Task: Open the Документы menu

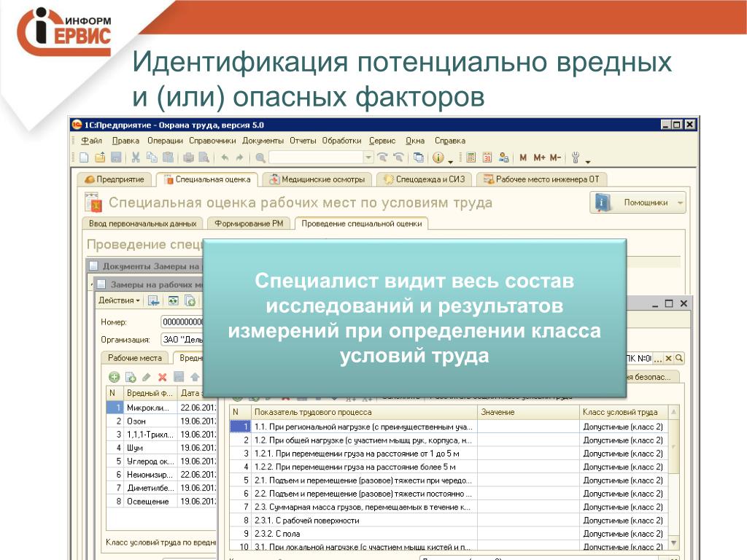Action: point(263,141)
